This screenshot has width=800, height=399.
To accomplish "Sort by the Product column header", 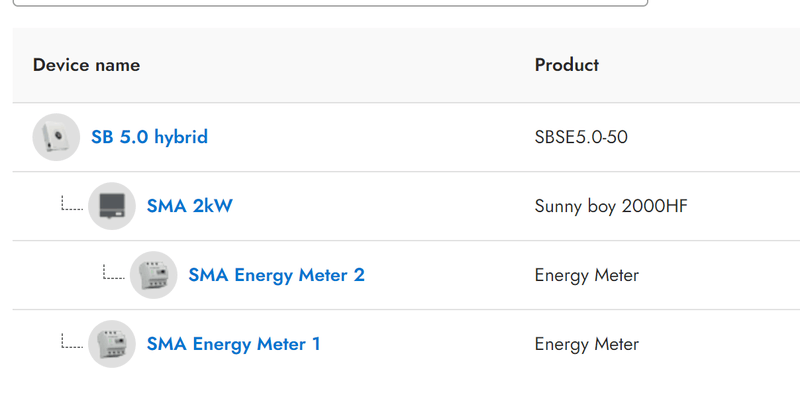I will [x=567, y=65].
